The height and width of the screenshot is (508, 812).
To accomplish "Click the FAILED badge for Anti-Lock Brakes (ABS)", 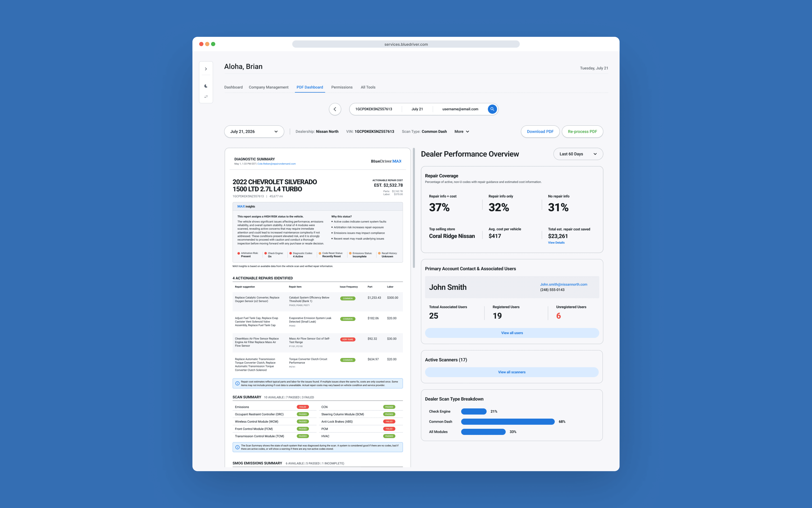I will pos(389,422).
